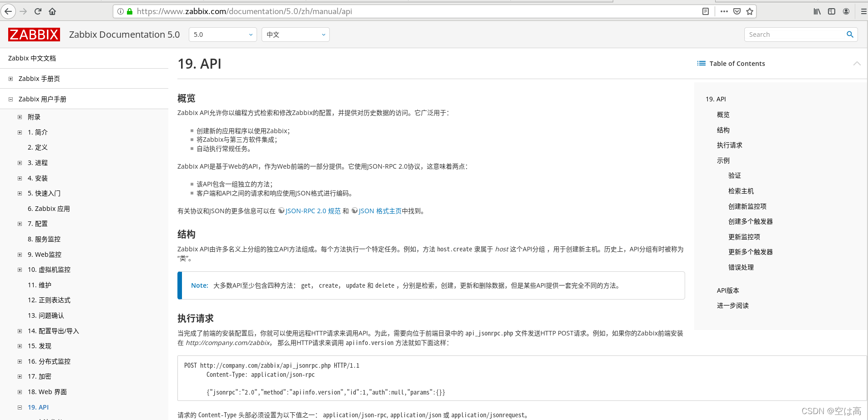Expand the 3. 进程 tree node
The width and height of the screenshot is (868, 420).
[x=20, y=163]
